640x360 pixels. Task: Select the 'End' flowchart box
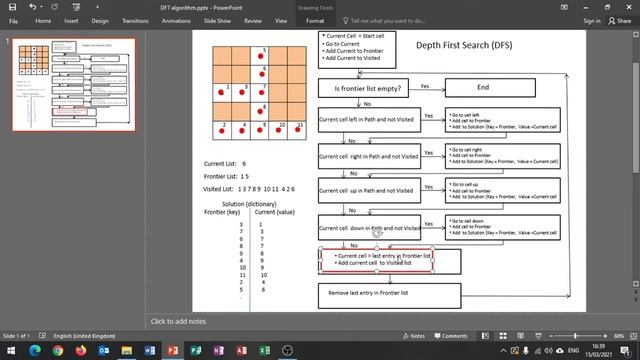click(x=490, y=87)
